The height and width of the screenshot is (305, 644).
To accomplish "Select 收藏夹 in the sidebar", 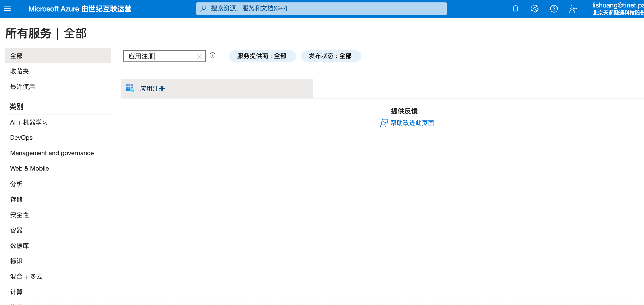I will [19, 71].
